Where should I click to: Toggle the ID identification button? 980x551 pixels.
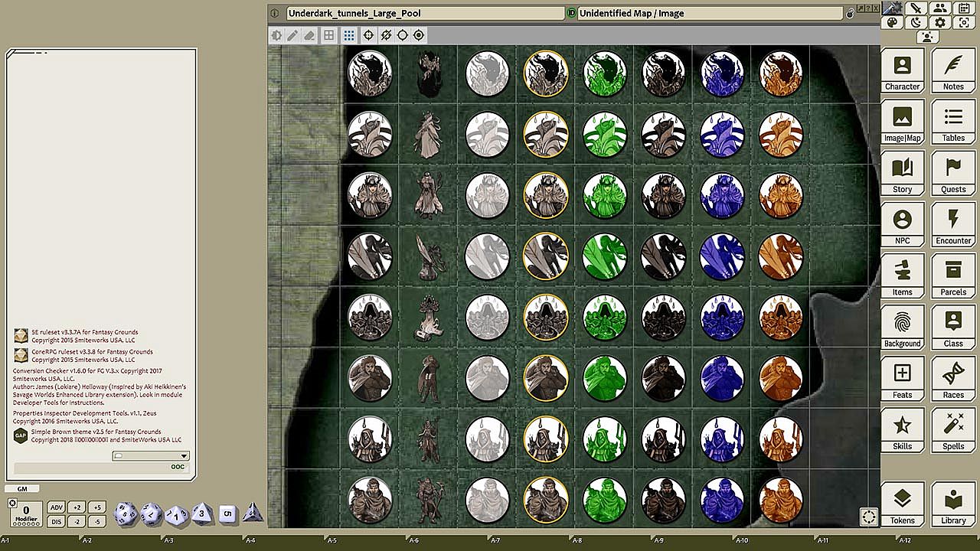(571, 13)
